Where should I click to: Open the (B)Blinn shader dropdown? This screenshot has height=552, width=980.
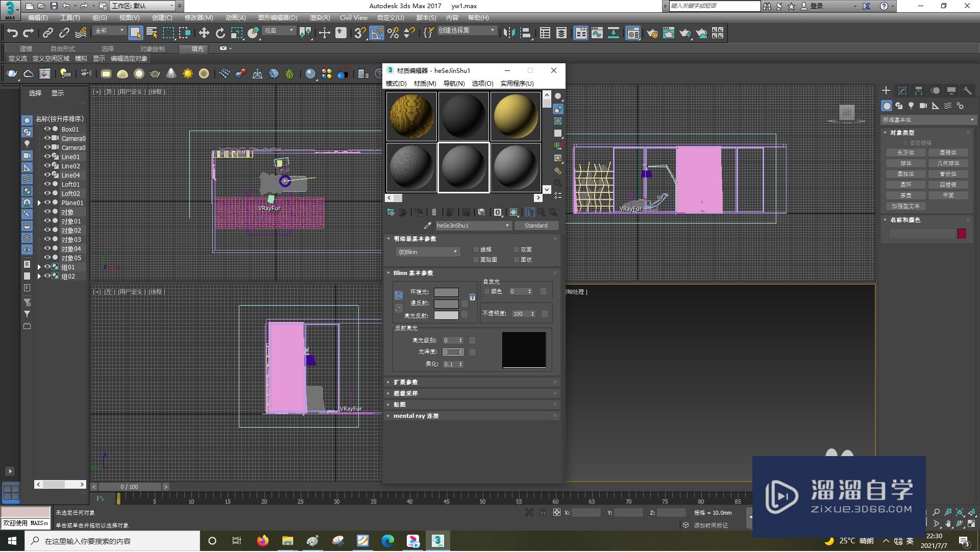coord(428,252)
